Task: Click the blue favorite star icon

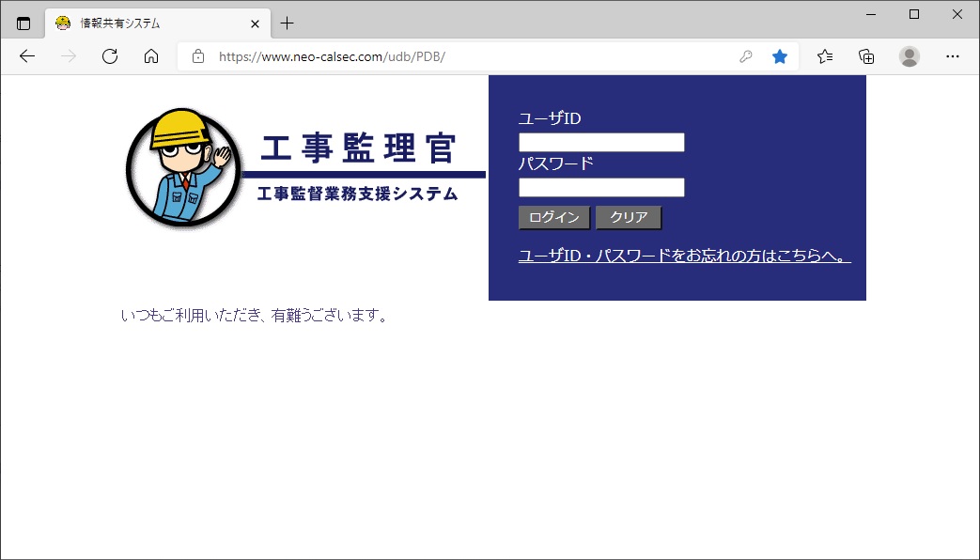Action: click(x=779, y=57)
